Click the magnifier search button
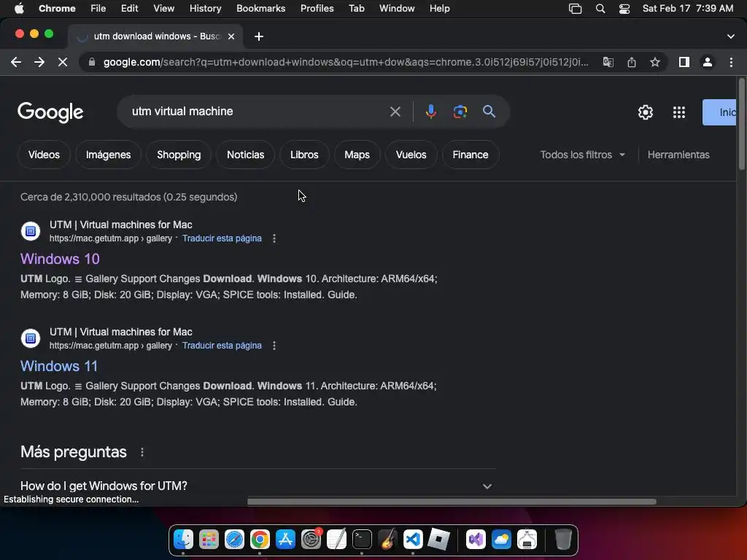The width and height of the screenshot is (747, 560). [489, 112]
